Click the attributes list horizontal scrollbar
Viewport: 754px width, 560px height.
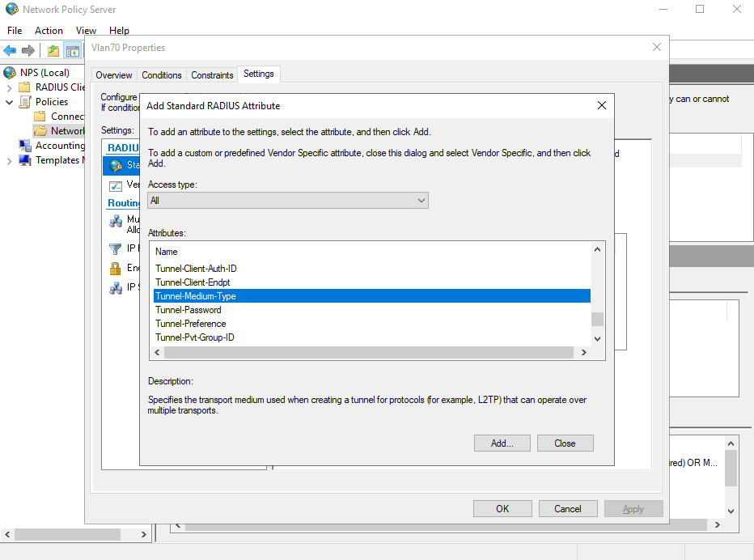(364, 353)
